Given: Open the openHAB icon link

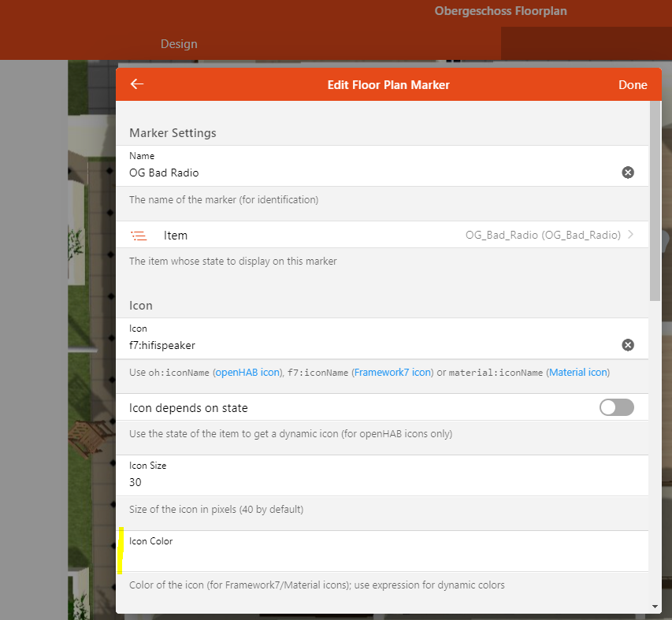Looking at the screenshot, I should click(247, 372).
